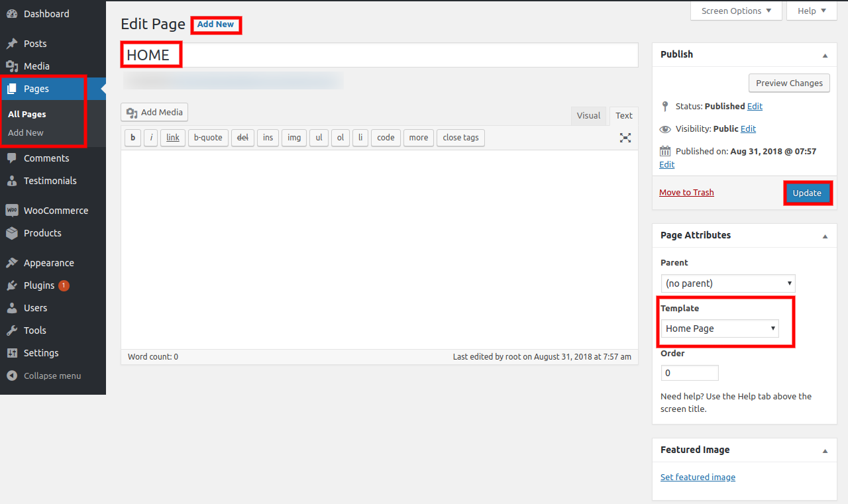Click the blue Update button
848x504 pixels.
click(x=807, y=193)
